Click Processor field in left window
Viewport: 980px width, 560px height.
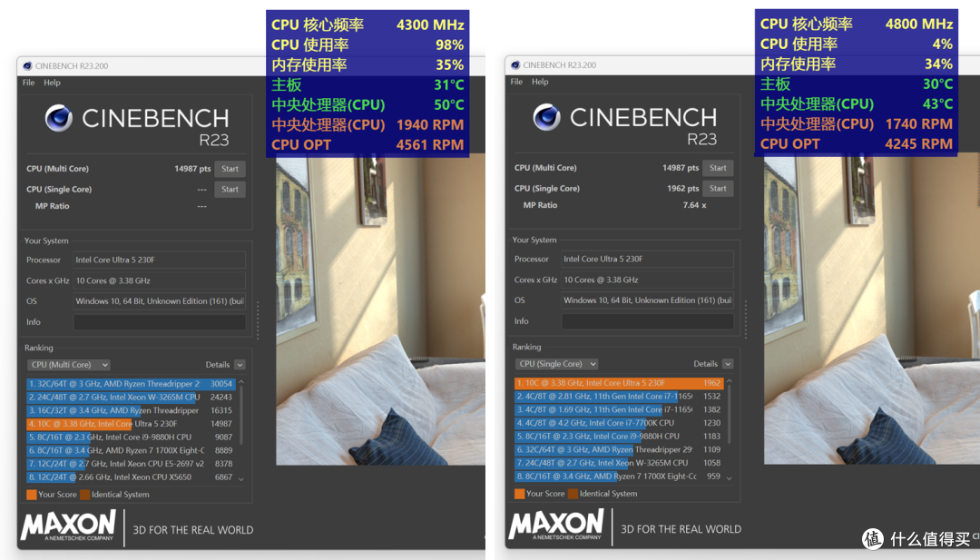(160, 260)
